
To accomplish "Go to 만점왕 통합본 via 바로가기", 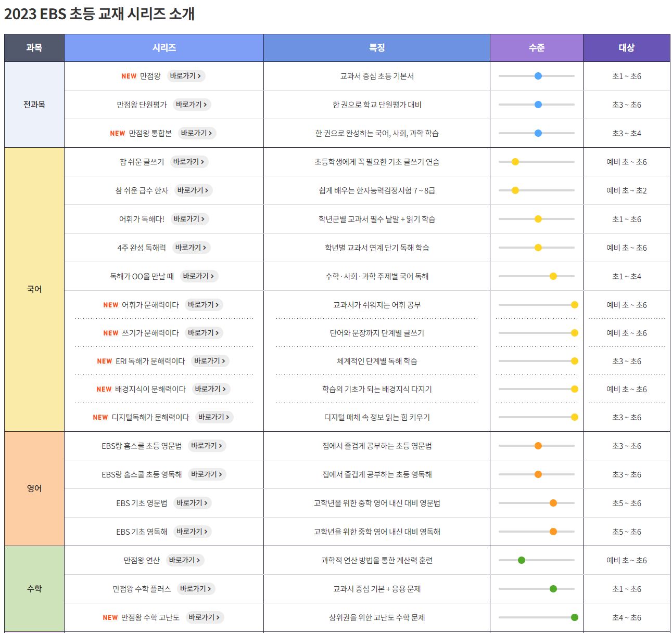I will (197, 133).
